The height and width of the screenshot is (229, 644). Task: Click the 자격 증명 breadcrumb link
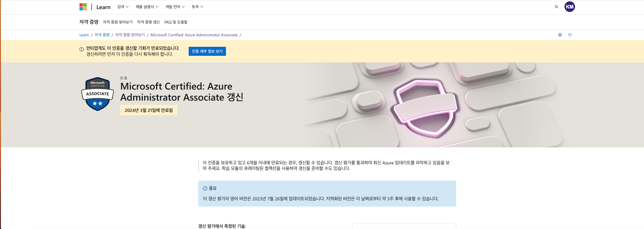point(102,35)
